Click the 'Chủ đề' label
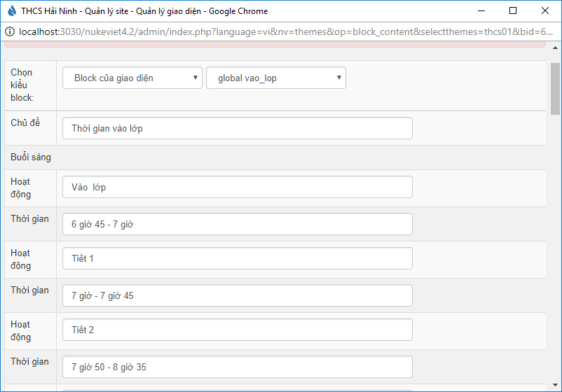Viewport: 562px width, 392px height. pyautogui.click(x=25, y=122)
